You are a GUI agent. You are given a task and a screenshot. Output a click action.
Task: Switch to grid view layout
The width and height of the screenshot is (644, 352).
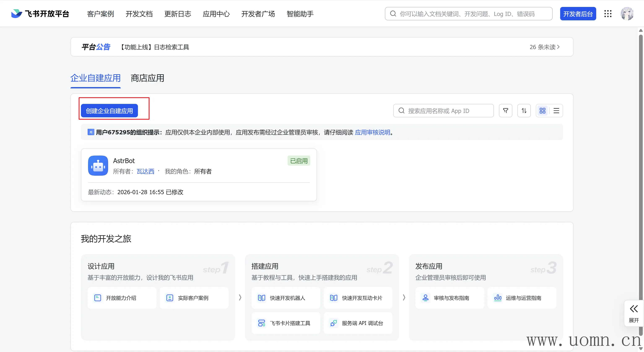tap(542, 111)
